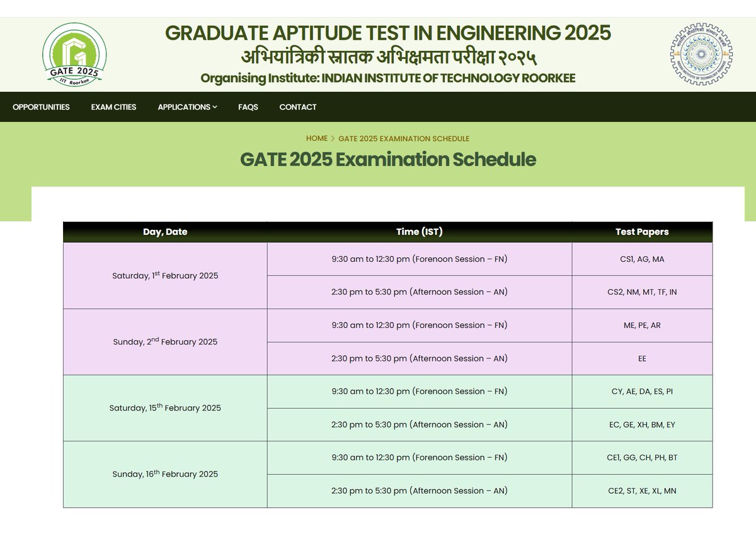
Task: Open the OPPORTUNITIES menu item
Action: [41, 107]
